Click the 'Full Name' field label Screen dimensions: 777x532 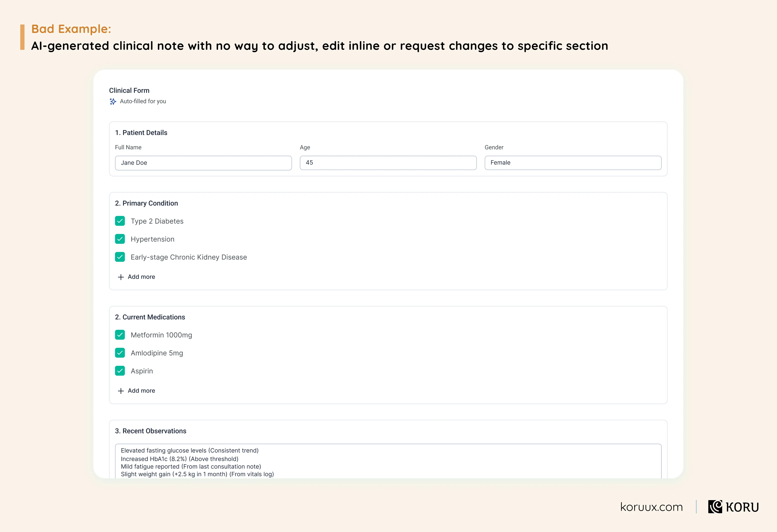[128, 148]
